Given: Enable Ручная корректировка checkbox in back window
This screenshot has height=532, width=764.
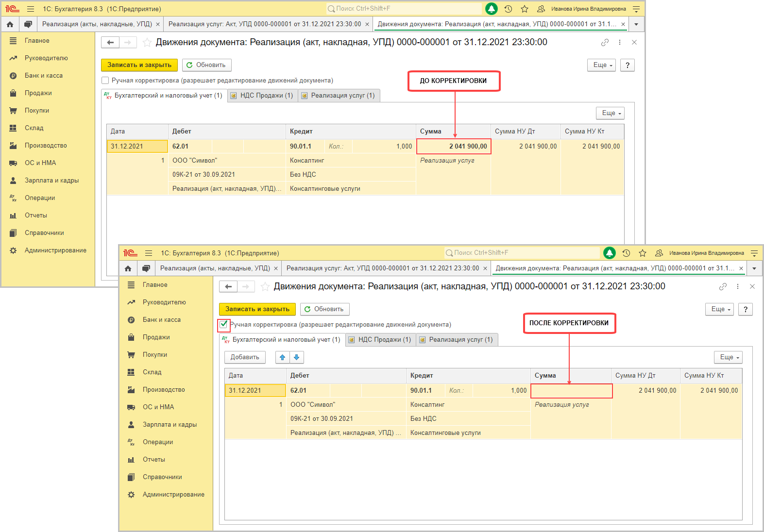Looking at the screenshot, I should 105,81.
